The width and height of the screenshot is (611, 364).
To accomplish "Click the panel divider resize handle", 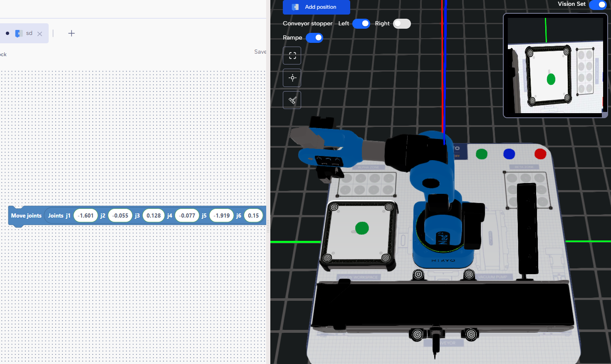I will pos(268,227).
